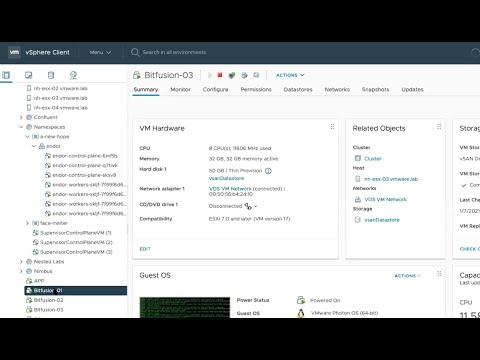Expand the Nested Labs tree node

[x=21, y=262]
